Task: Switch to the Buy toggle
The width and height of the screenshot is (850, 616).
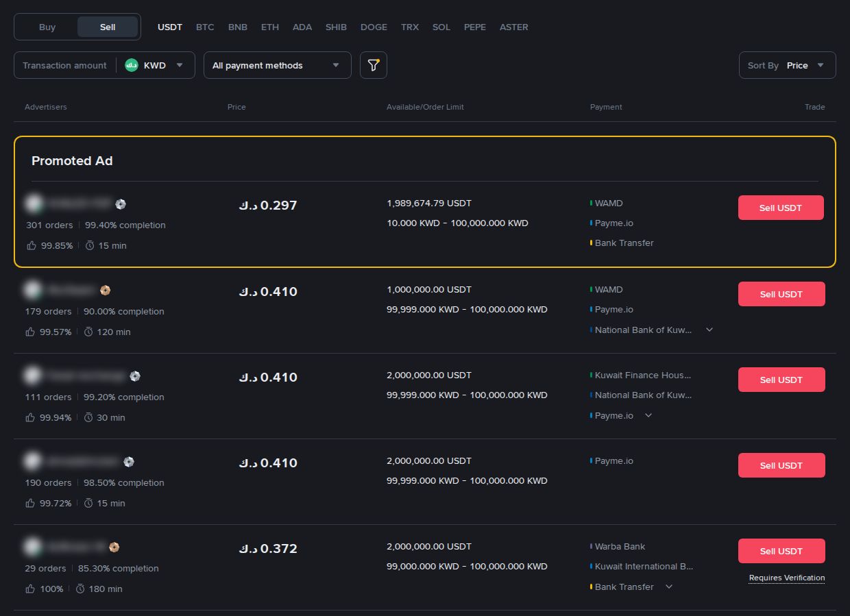Action: coord(47,27)
